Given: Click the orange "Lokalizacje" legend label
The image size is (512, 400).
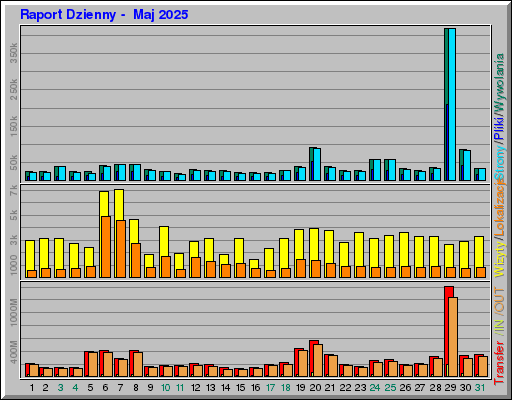Looking at the screenshot, I should pos(499,207).
